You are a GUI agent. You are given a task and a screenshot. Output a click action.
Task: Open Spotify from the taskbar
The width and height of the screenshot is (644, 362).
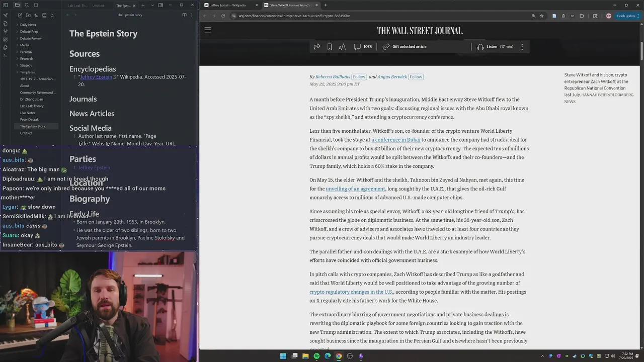pyautogui.click(x=316, y=356)
